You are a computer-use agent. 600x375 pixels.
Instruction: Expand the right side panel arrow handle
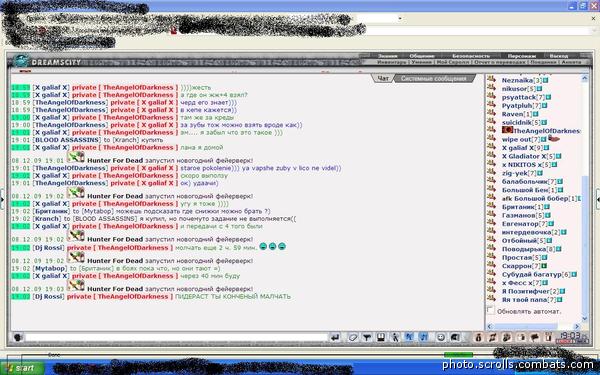pos(598,199)
